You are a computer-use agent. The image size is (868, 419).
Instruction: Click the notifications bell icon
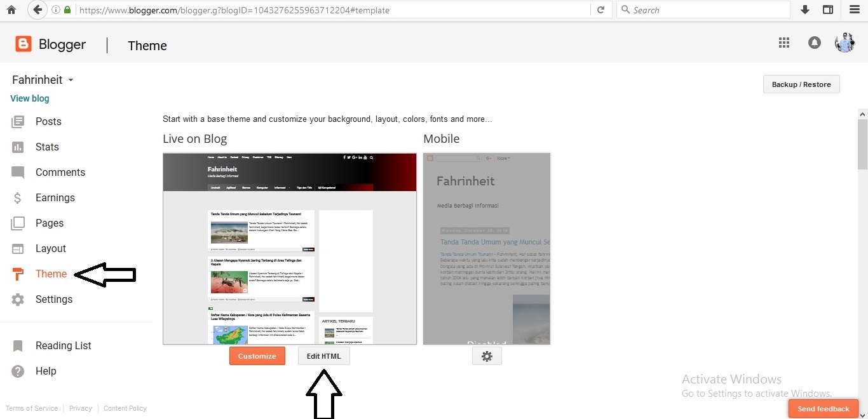pyautogui.click(x=814, y=43)
